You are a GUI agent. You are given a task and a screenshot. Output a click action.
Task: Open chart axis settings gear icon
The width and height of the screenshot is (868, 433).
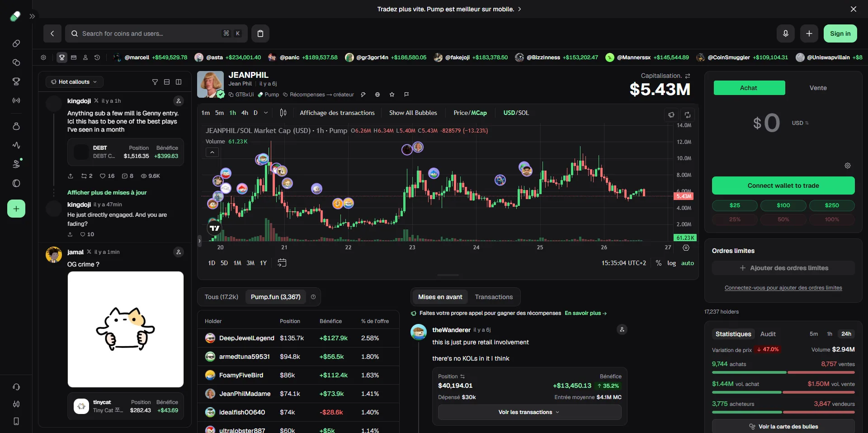point(686,247)
